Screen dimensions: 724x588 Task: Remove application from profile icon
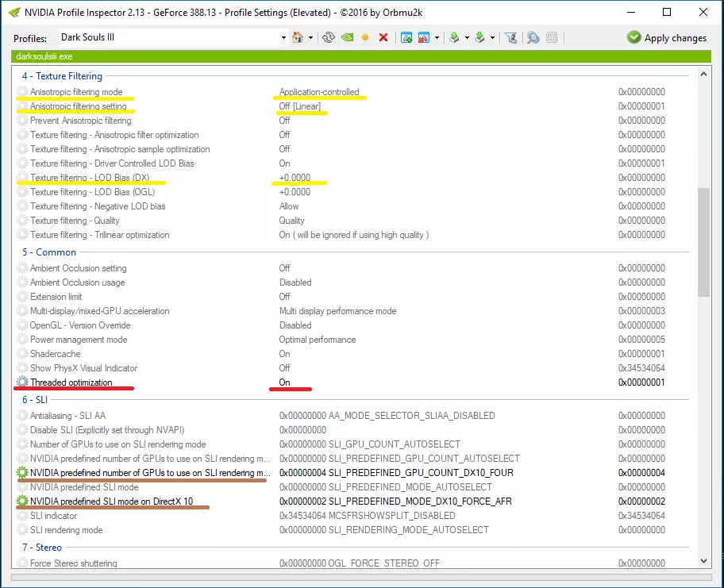point(423,37)
